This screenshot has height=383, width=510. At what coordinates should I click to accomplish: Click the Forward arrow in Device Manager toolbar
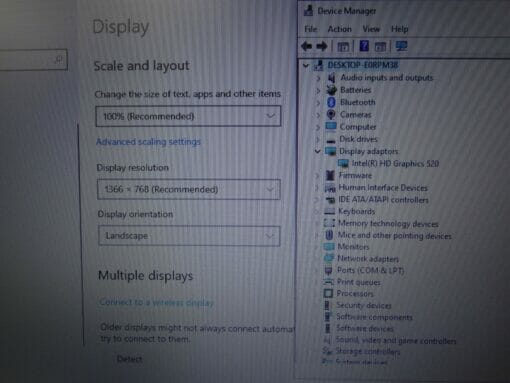[322, 46]
